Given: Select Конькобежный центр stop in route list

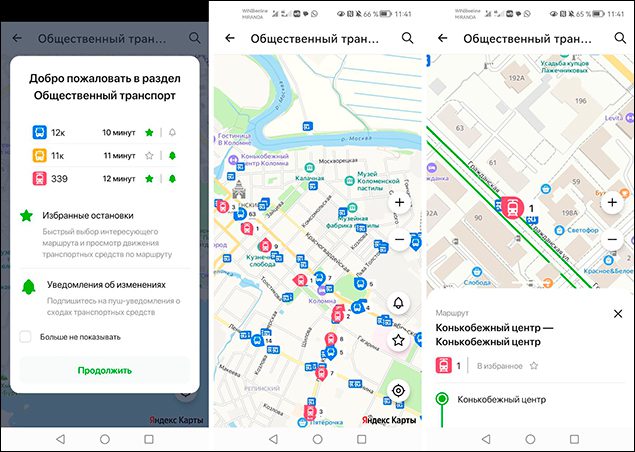Looking at the screenshot, I should pyautogui.click(x=501, y=399).
